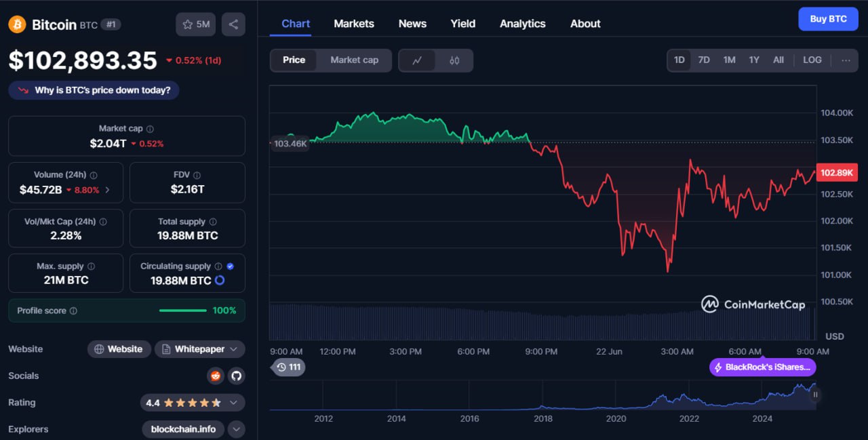
Task: Click the 102.89K current price label
Action: tap(836, 172)
